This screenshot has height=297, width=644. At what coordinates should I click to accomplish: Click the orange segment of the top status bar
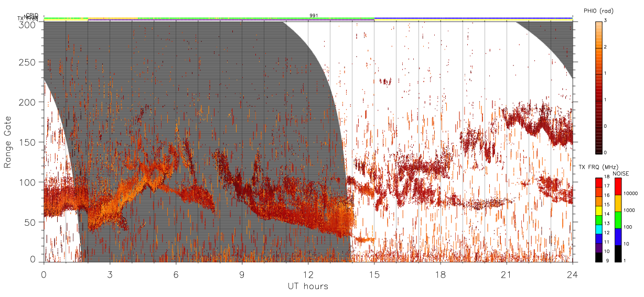pos(113,18)
